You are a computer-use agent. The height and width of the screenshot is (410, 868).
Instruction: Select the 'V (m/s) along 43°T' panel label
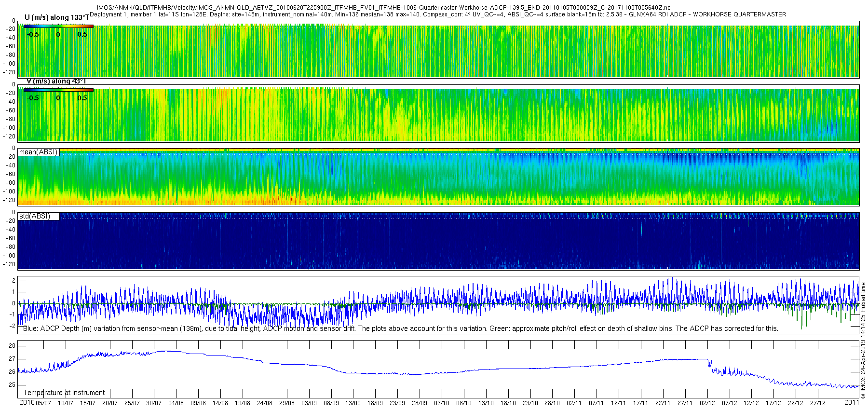coord(56,82)
